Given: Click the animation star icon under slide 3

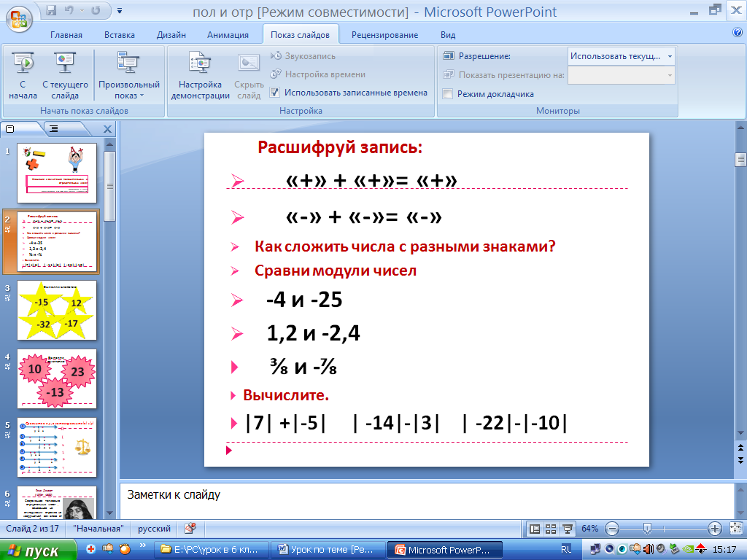Looking at the screenshot, I should coord(7,298).
